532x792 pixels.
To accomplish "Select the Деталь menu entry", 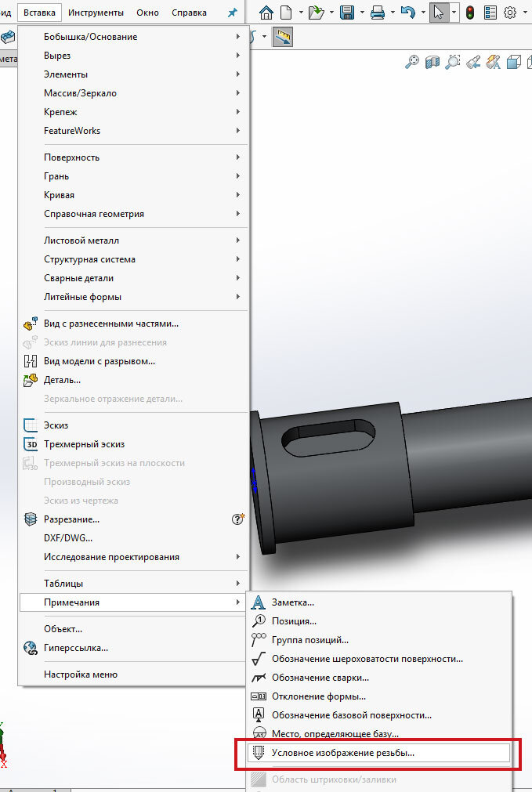I will pyautogui.click(x=133, y=380).
